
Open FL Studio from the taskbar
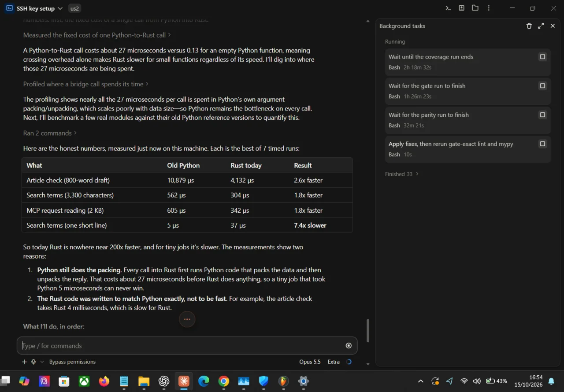283,381
